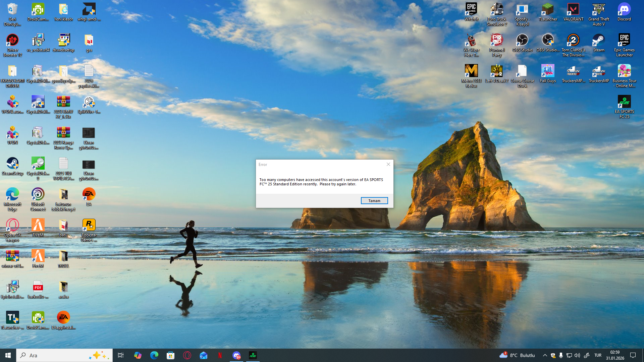Click the Ara taskbar search box
644x362 pixels.
point(64,355)
